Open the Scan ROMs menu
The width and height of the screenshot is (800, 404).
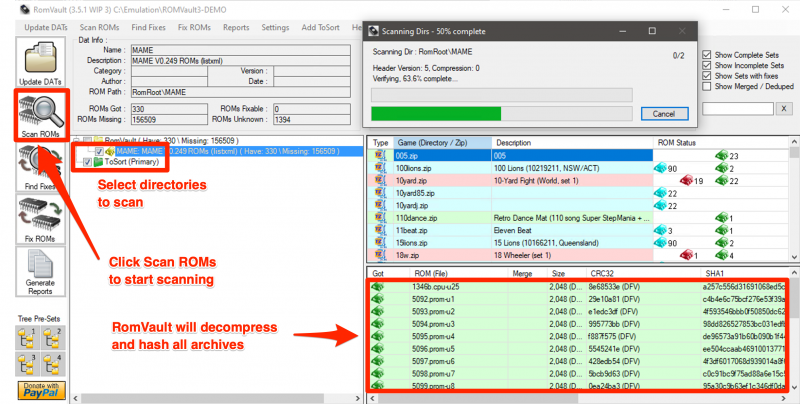click(x=99, y=28)
